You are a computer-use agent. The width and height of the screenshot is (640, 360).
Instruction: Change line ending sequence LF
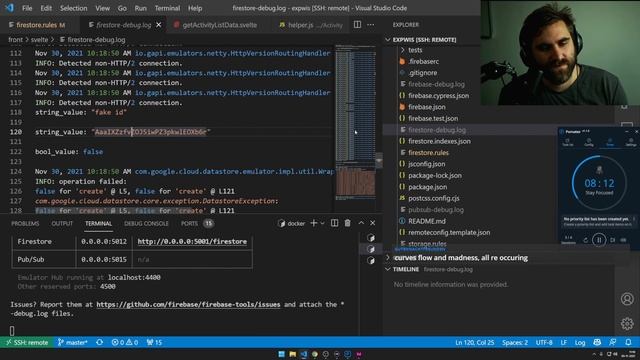(563, 342)
